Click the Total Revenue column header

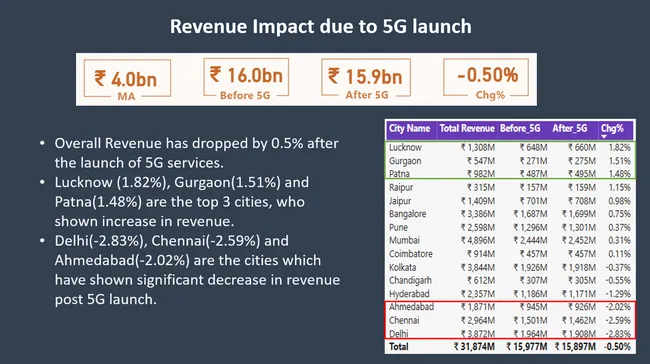(x=467, y=129)
